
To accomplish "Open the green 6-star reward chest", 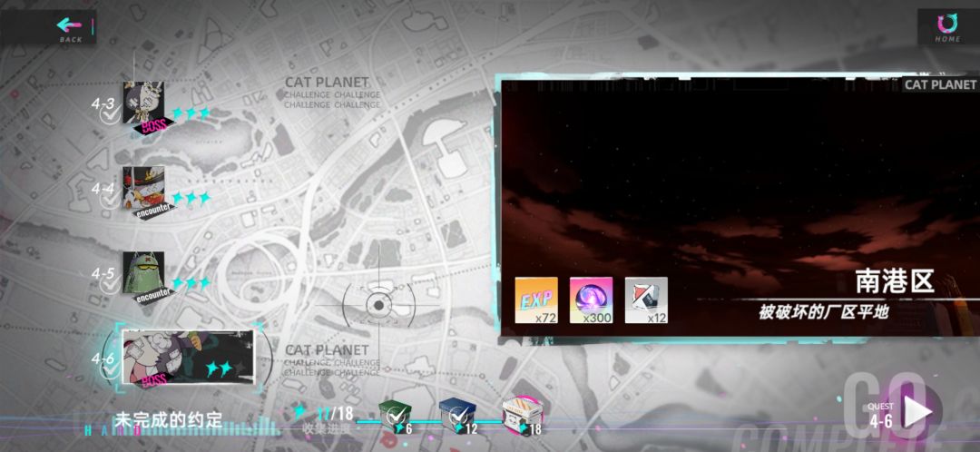I will click(x=396, y=415).
